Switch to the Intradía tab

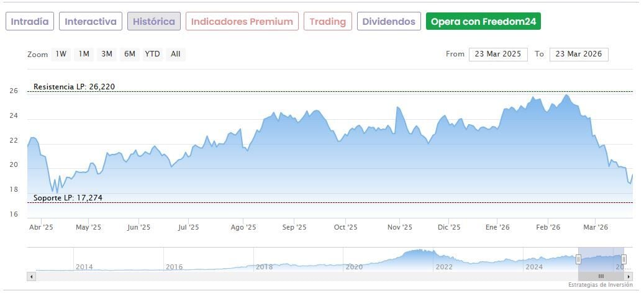(30, 21)
